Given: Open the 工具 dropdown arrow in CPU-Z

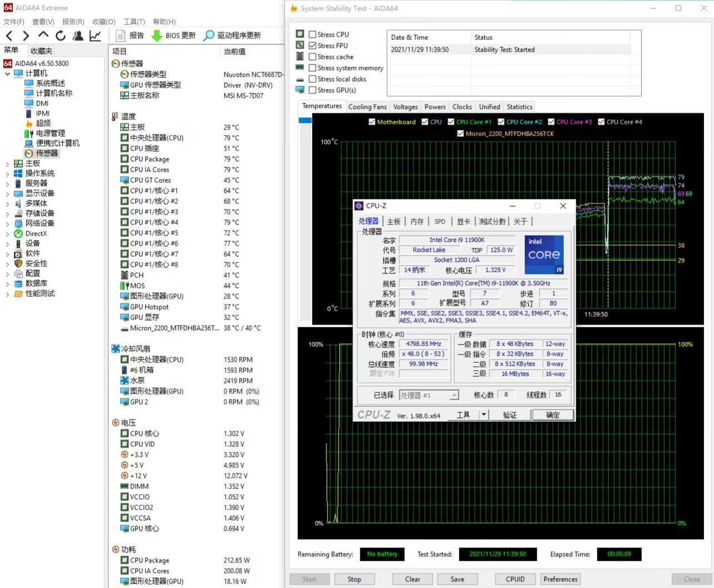Looking at the screenshot, I should pos(484,415).
